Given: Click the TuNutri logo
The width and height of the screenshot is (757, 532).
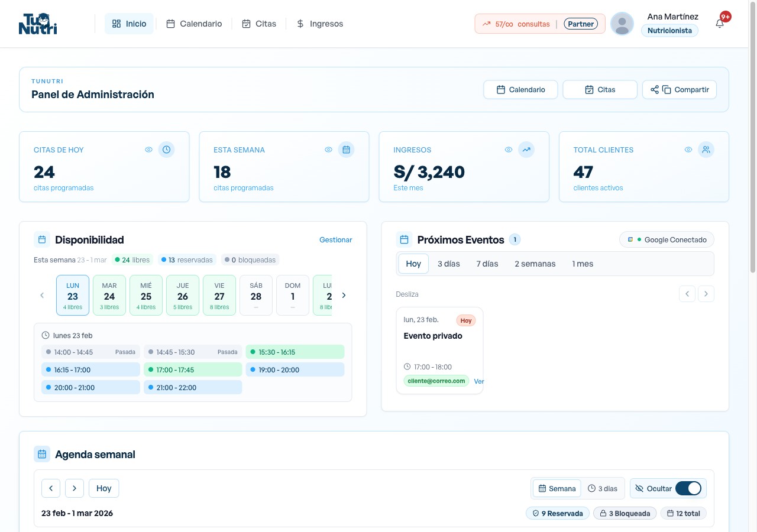Looking at the screenshot, I should tap(38, 24).
